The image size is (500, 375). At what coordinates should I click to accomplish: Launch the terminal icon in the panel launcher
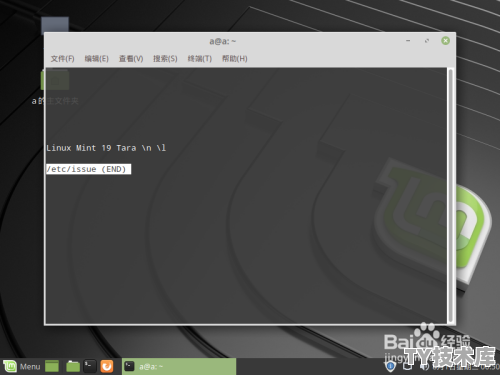click(x=89, y=366)
